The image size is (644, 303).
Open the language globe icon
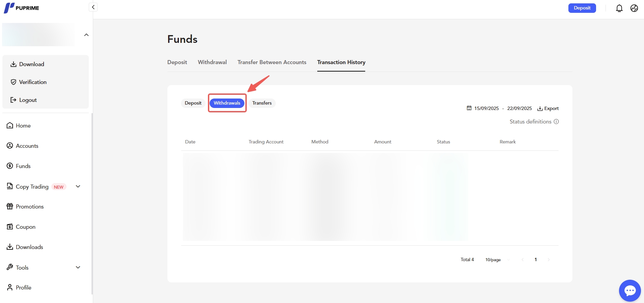click(634, 8)
